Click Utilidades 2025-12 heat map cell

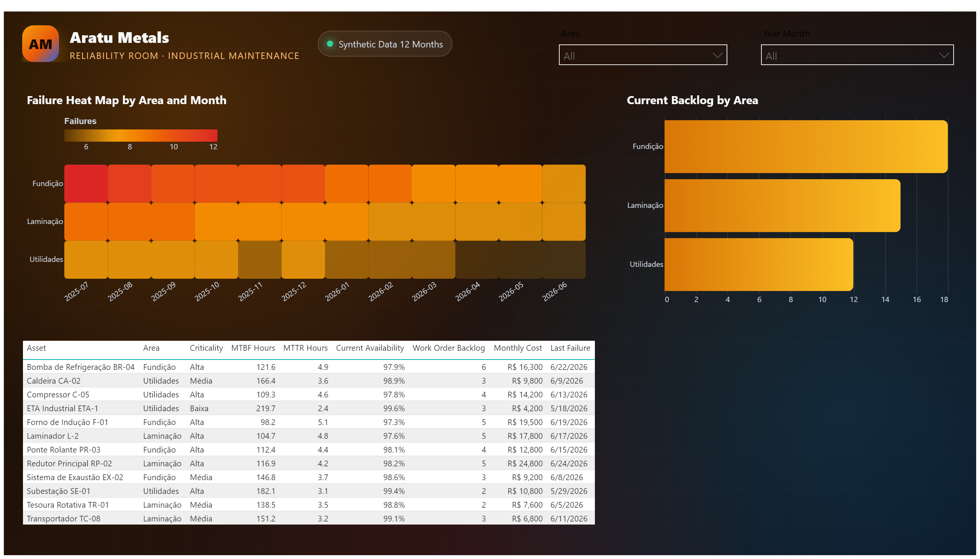(x=303, y=260)
